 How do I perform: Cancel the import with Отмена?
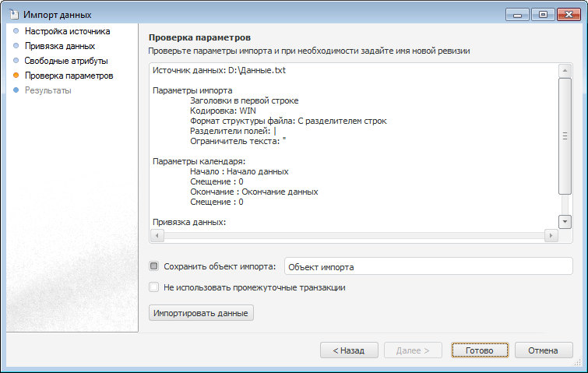coord(543,350)
